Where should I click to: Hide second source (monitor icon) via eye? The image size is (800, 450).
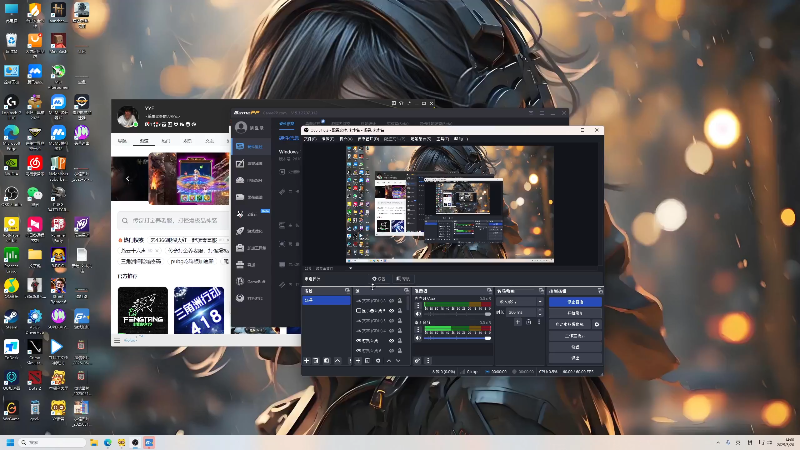[x=391, y=311]
